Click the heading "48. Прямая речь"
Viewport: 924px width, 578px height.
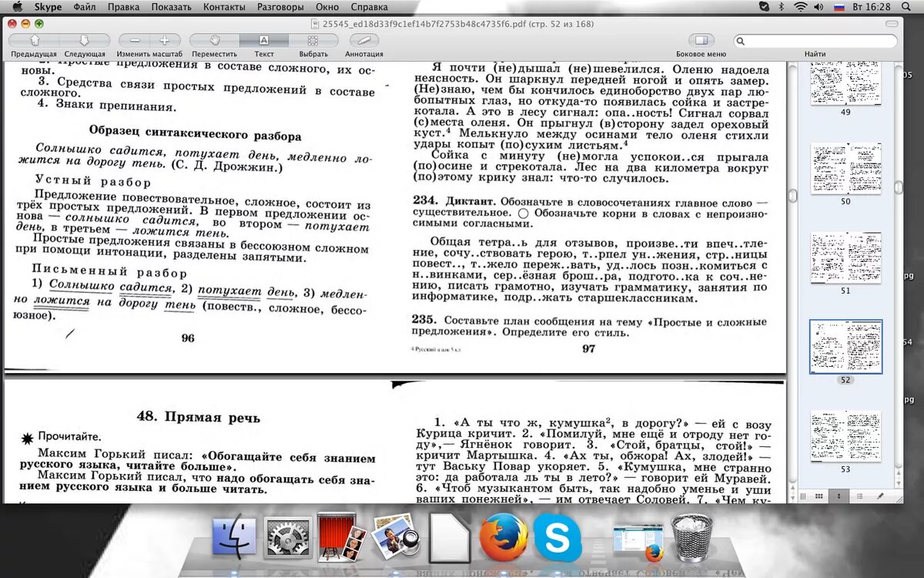[199, 417]
